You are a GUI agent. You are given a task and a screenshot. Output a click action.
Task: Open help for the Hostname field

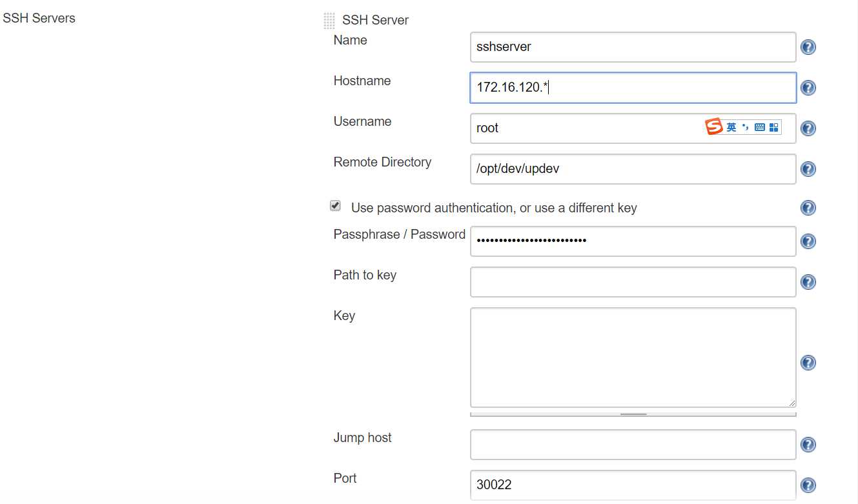(808, 88)
